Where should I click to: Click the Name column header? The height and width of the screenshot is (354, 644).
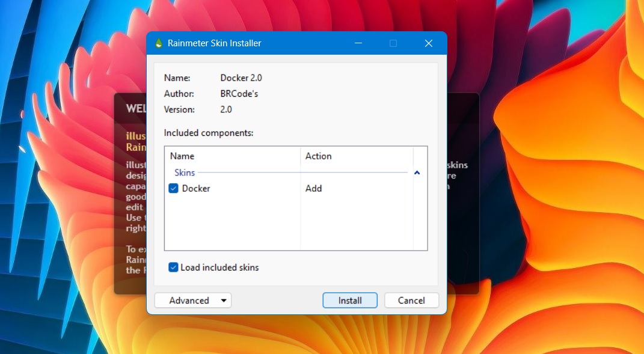click(x=183, y=156)
